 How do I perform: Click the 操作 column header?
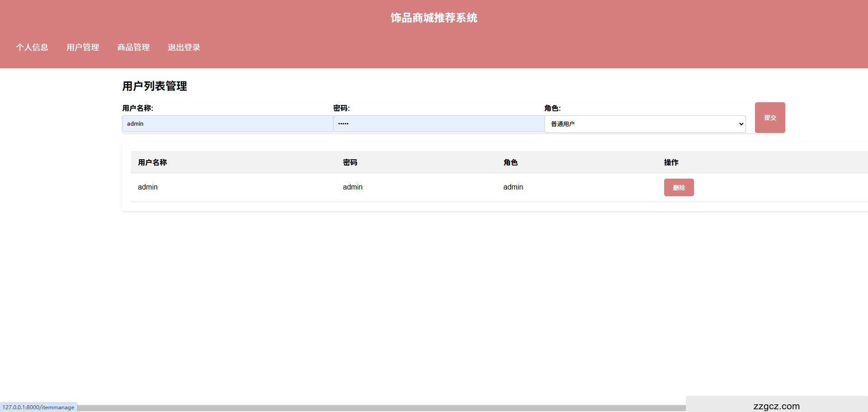671,162
